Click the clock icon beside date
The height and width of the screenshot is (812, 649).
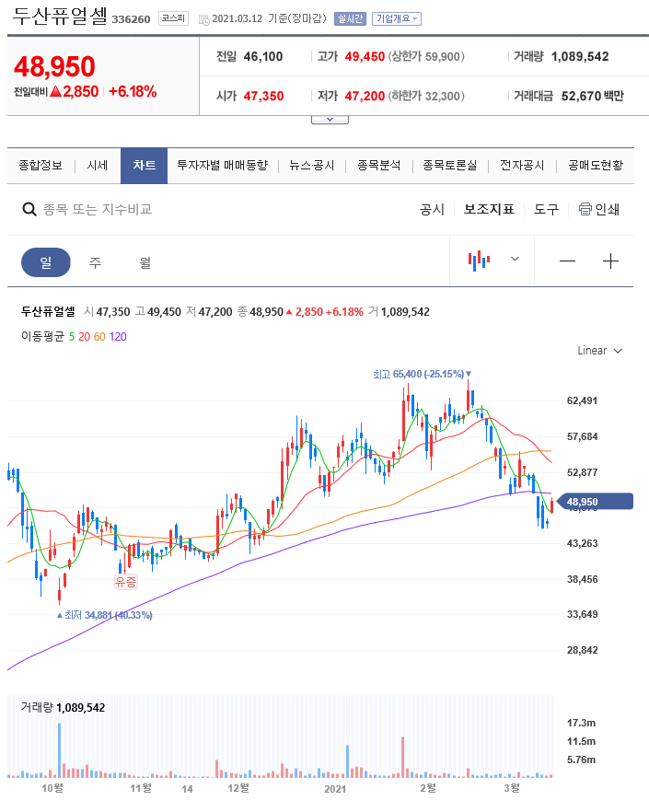pos(204,19)
